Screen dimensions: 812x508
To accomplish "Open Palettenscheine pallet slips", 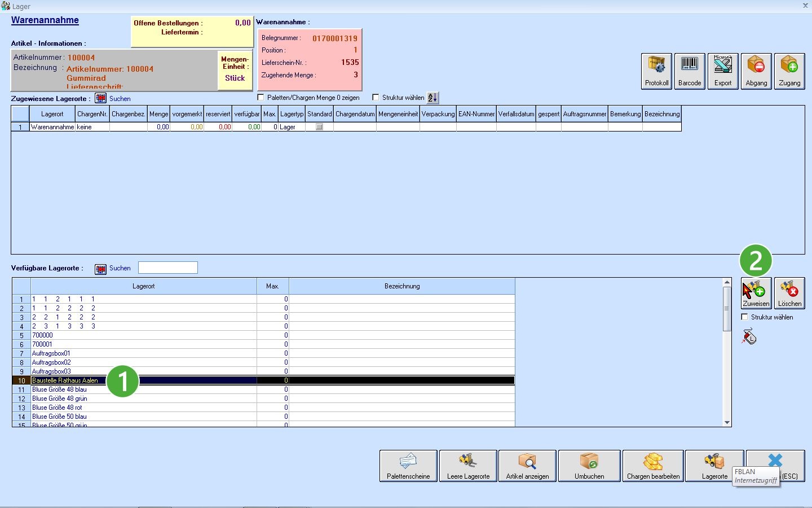I will 408,466.
